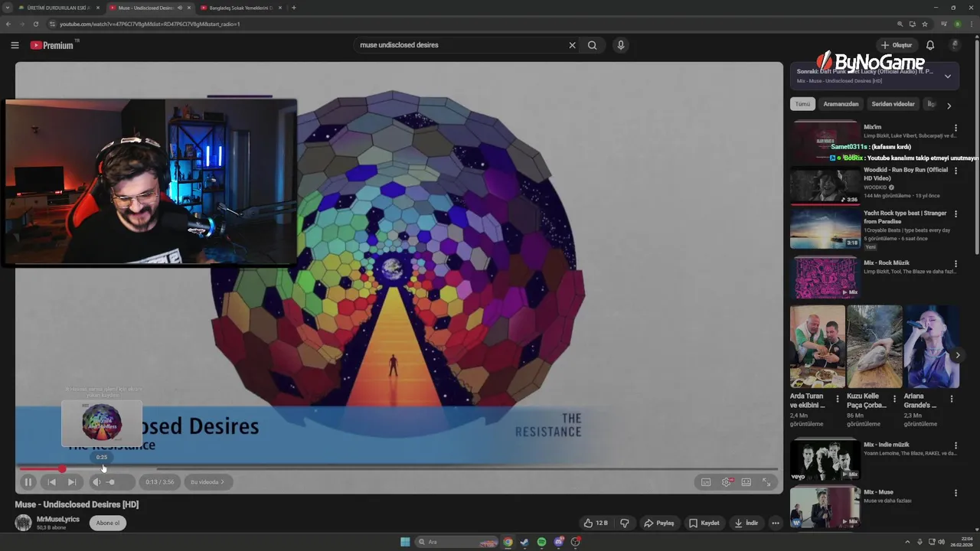Open Woodkid Run Boy Run video
Viewport: 980px width, 551px height.
coord(825,186)
